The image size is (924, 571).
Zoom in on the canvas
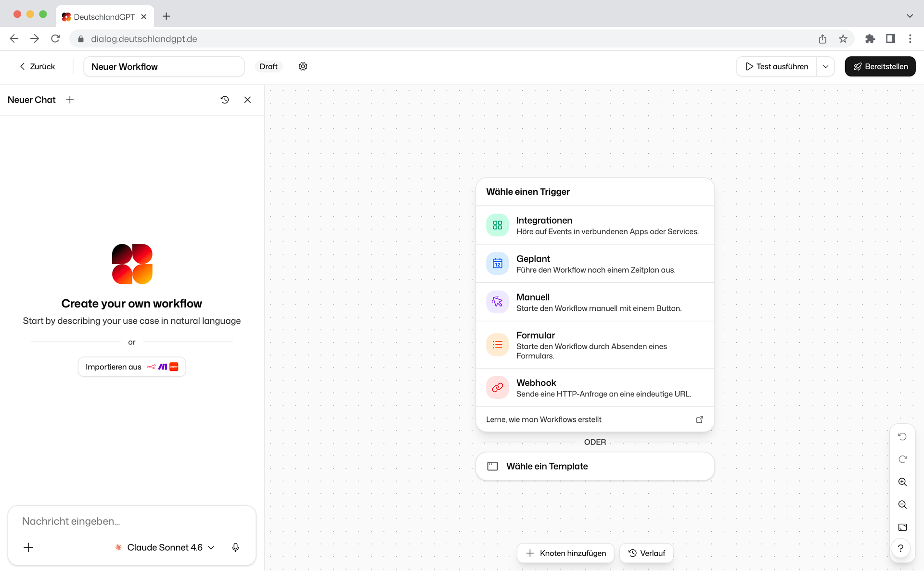pos(902,482)
